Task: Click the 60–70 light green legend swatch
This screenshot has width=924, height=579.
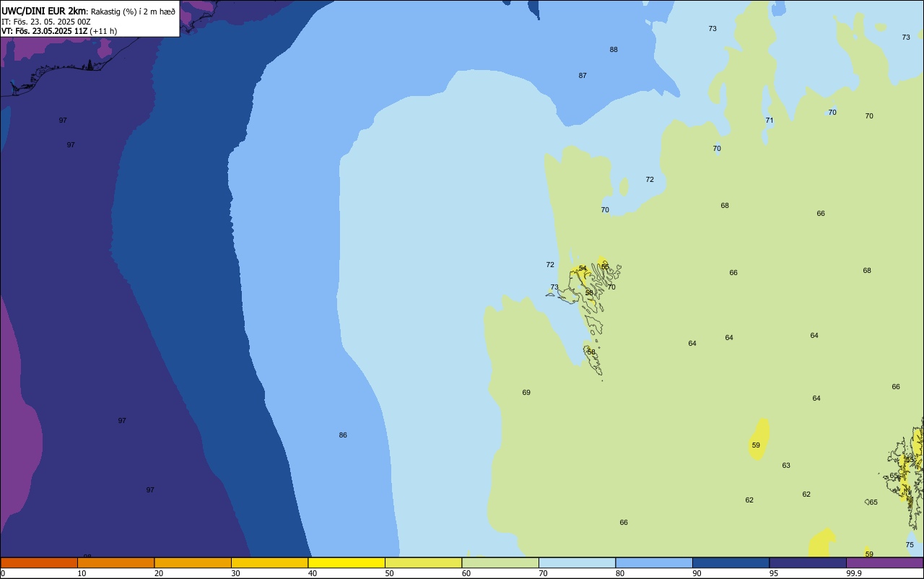Action: pos(500,562)
